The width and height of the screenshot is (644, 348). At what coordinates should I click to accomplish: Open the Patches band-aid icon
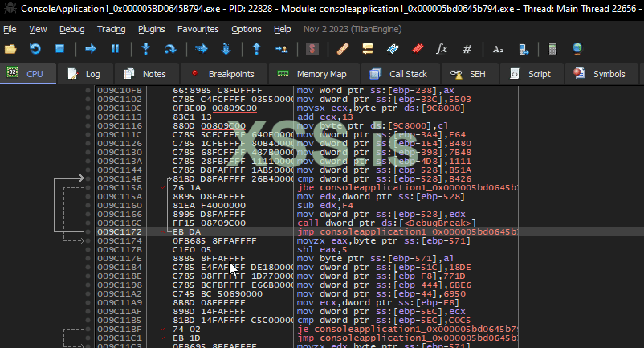343,49
